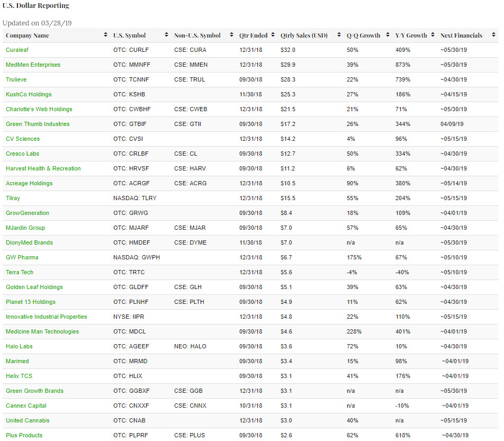Click Medicine Man Technologies link
Viewport: 504px width, 441px height.
pyautogui.click(x=42, y=331)
